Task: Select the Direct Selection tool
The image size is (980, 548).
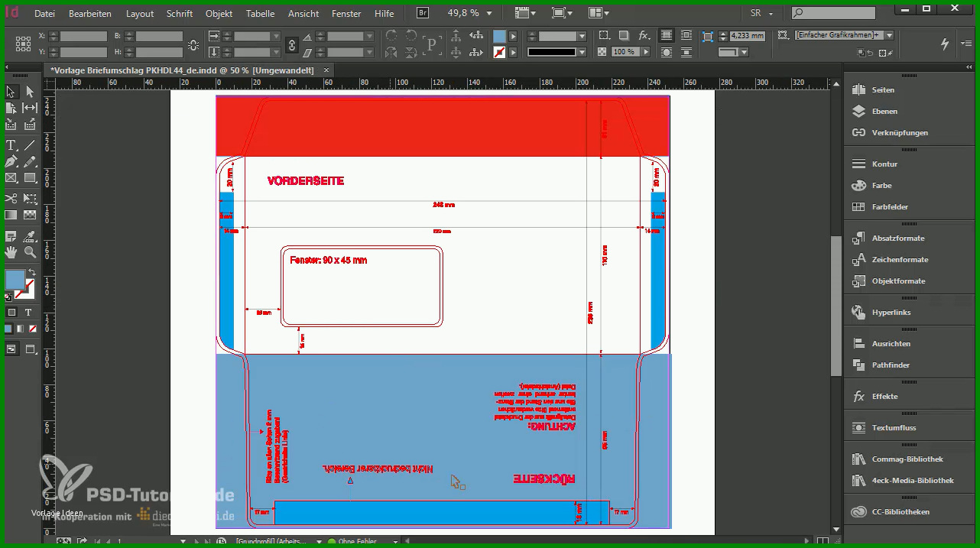Action: pos(30,92)
